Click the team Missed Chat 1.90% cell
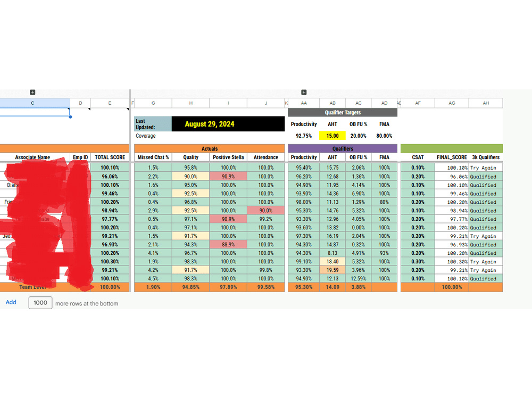Image resolution: width=532 pixels, height=399 pixels. (153, 287)
